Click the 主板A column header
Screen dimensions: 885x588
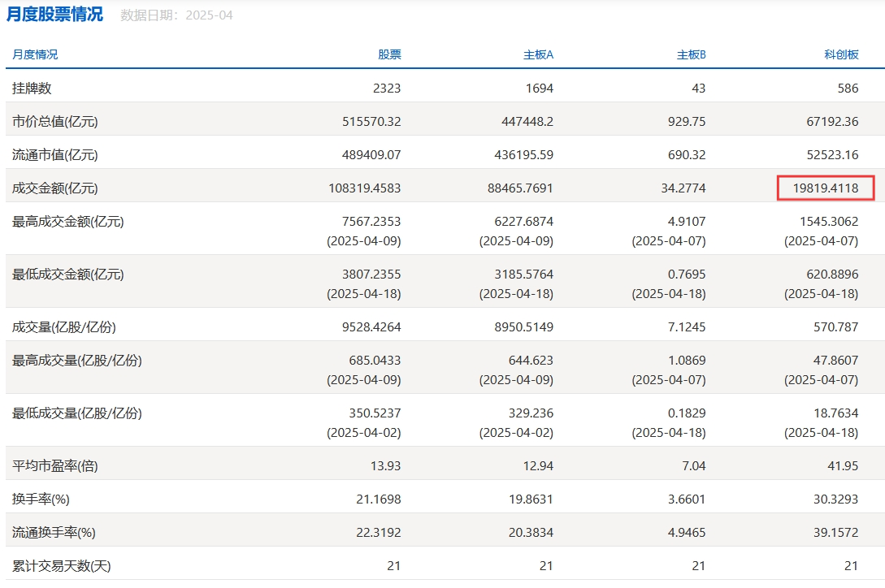(538, 54)
